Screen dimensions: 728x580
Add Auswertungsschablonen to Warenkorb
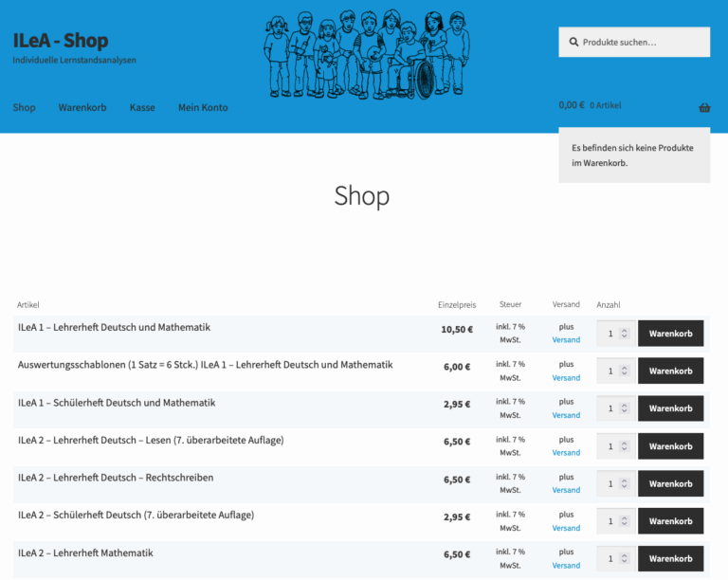[670, 371]
